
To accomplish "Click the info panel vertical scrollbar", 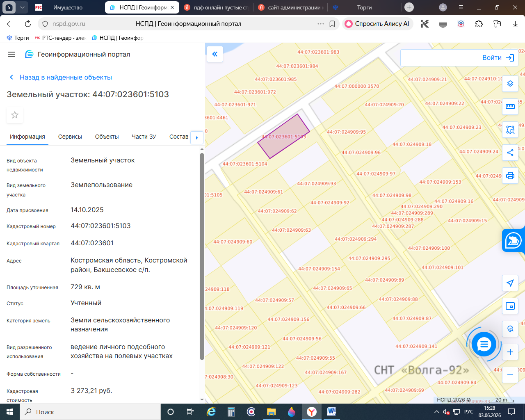I will [x=202, y=256].
